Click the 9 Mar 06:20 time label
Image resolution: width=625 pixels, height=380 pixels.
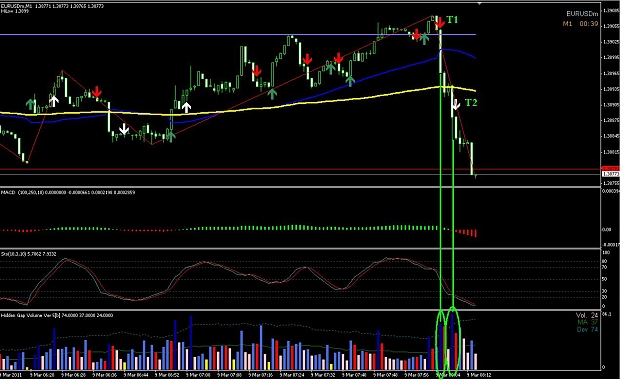pos(42,375)
